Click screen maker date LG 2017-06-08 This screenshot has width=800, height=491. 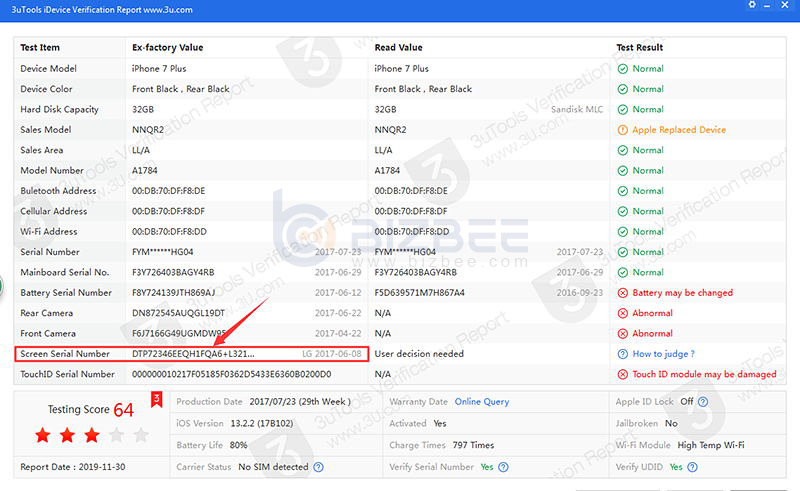[332, 354]
